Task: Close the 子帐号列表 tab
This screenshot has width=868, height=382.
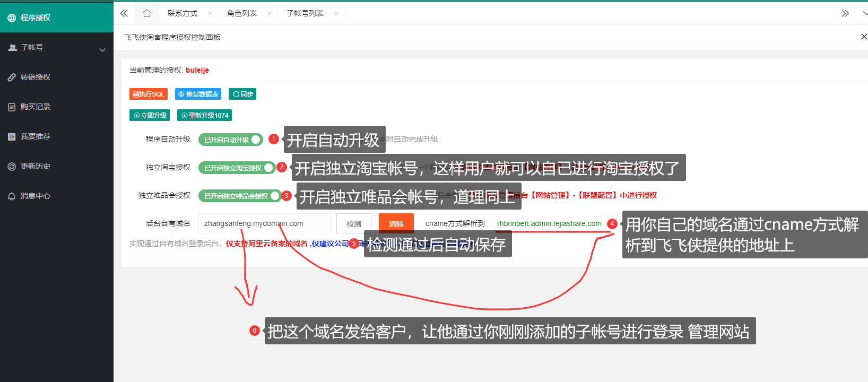Action: point(336,14)
